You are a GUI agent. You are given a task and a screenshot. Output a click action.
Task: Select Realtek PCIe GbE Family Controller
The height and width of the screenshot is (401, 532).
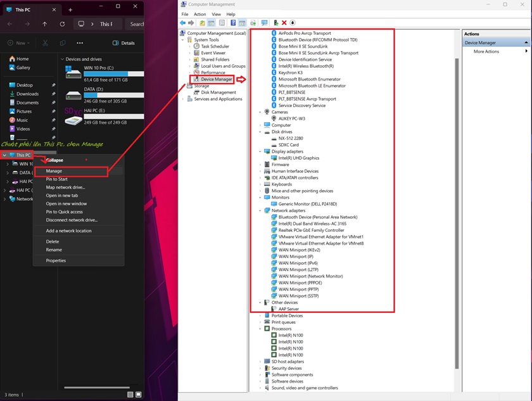click(x=311, y=230)
